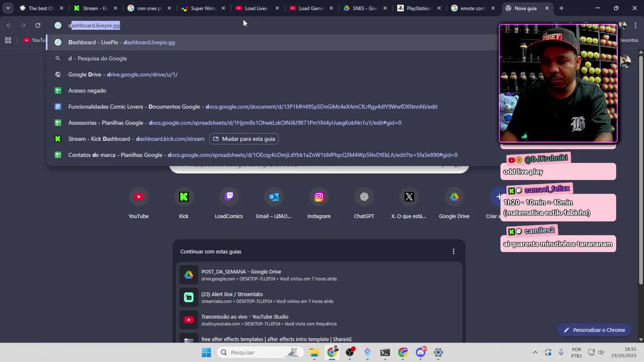Open the tab search dropdown arrow

[x=8, y=8]
